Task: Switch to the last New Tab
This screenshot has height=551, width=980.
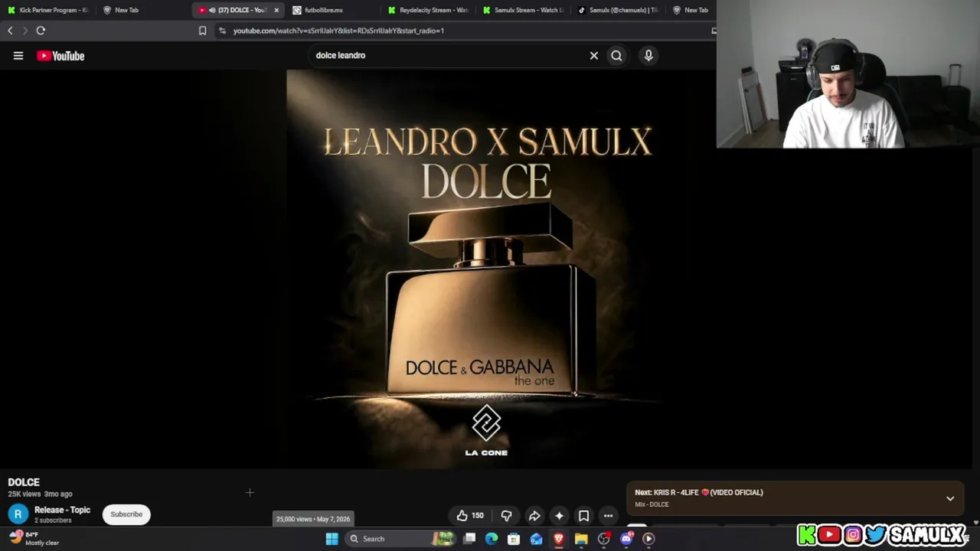Action: 691,10
